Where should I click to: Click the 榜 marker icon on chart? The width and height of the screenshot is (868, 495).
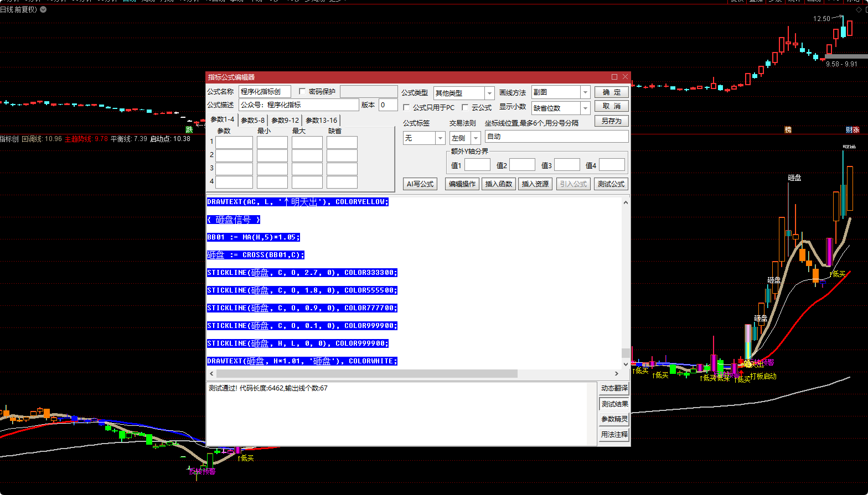(x=788, y=129)
